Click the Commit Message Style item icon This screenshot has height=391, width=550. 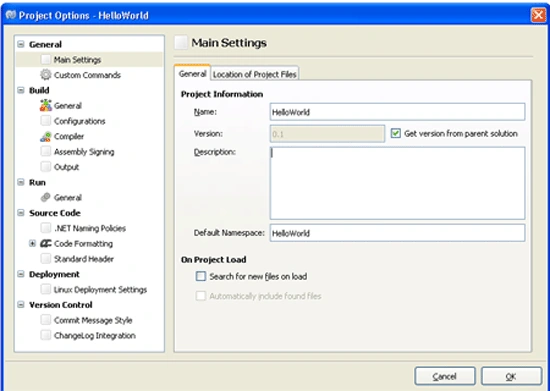pyautogui.click(x=46, y=320)
